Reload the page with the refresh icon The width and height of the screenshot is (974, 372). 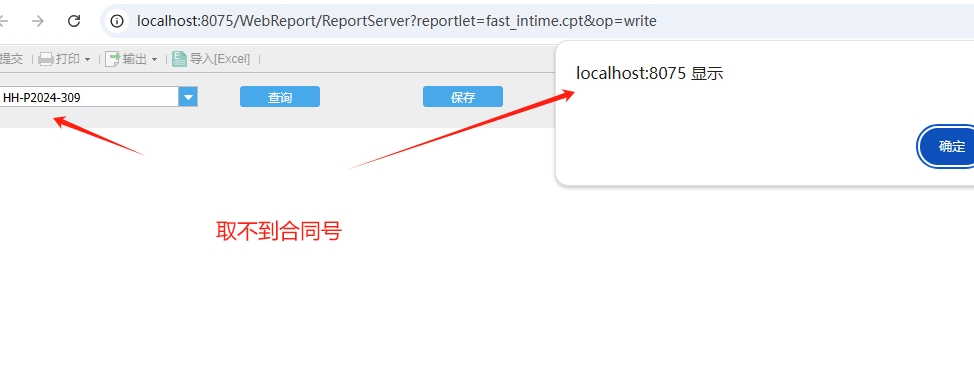click(x=74, y=21)
